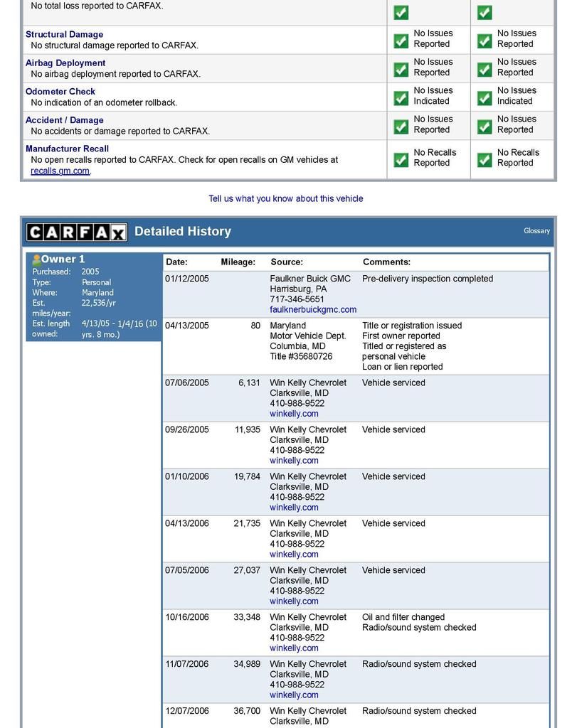This screenshot has width=572, height=728.
Task: Click the right green checkmark in total loss row
Action: point(484,13)
